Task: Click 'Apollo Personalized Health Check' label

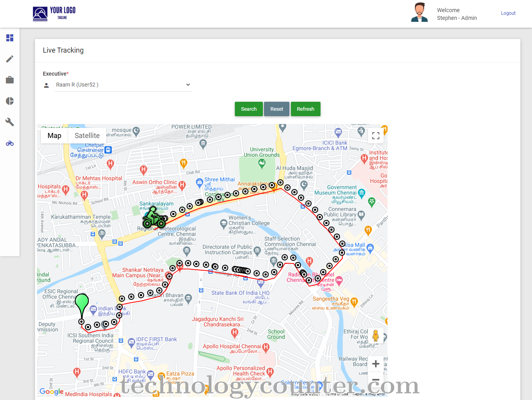Action: [241, 371]
